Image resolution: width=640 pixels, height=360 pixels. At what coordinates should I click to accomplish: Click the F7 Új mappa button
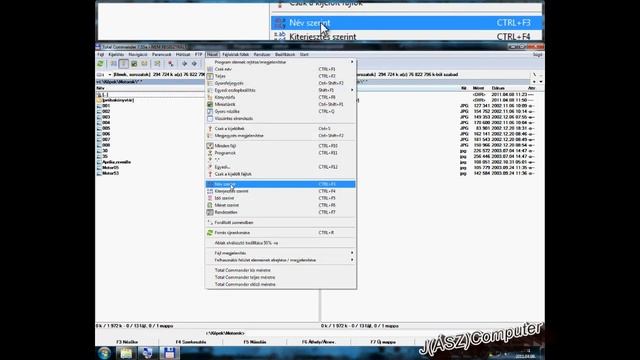pos(382,342)
